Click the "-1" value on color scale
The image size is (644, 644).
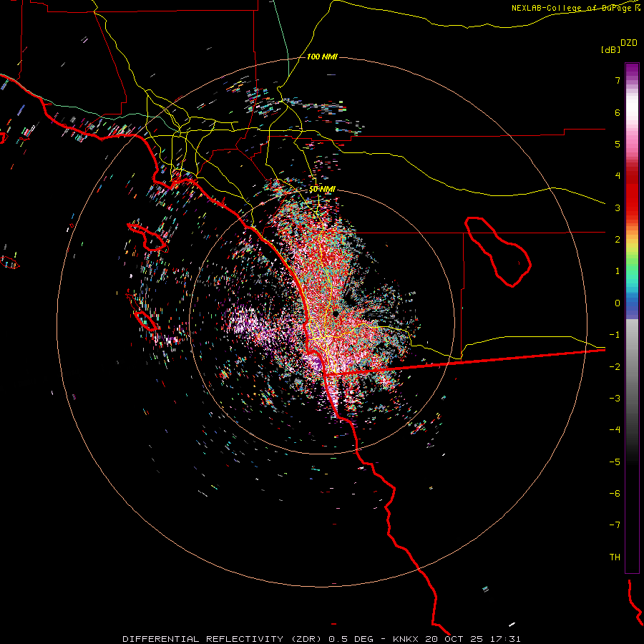pos(615,335)
